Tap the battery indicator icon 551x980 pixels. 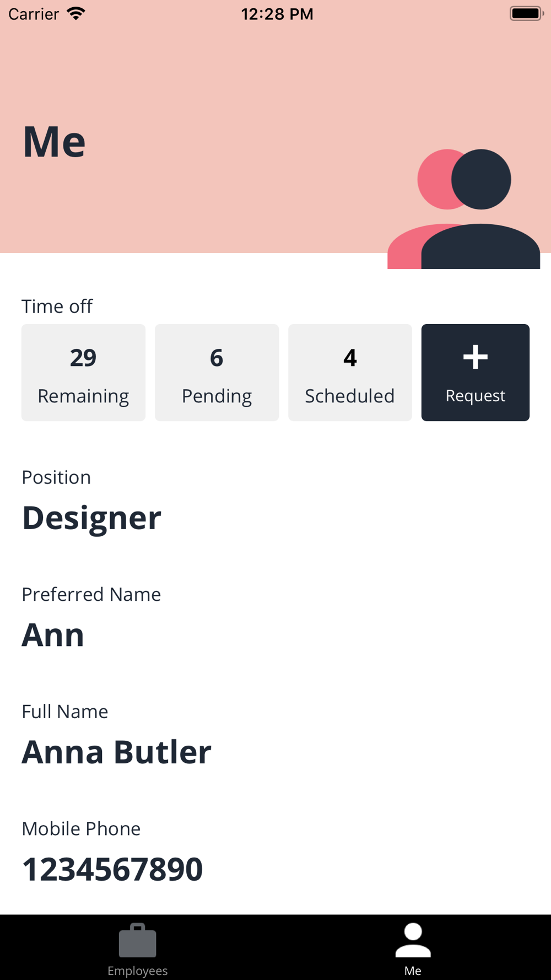[x=527, y=13]
